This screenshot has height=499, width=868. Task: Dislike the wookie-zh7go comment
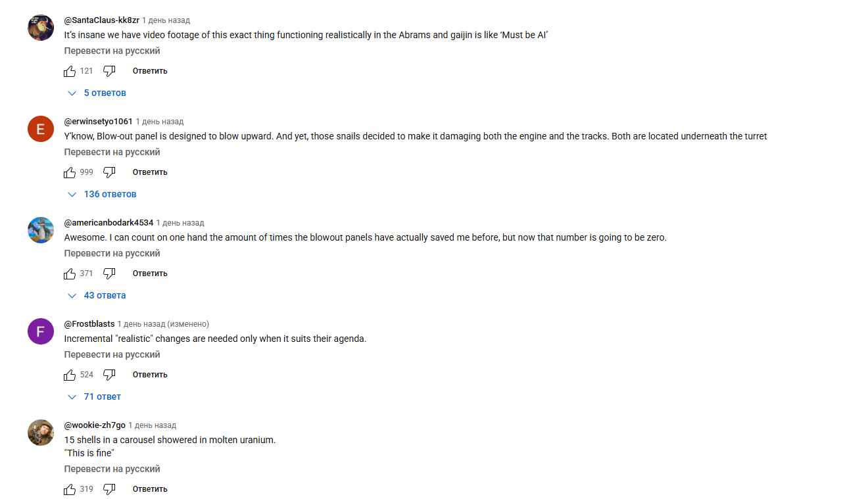pyautogui.click(x=109, y=489)
